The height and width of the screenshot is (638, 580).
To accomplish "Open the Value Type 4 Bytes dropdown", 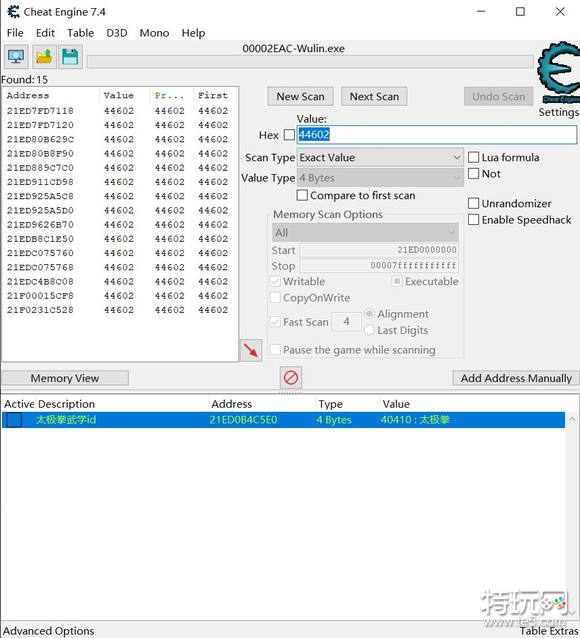I will [380, 178].
